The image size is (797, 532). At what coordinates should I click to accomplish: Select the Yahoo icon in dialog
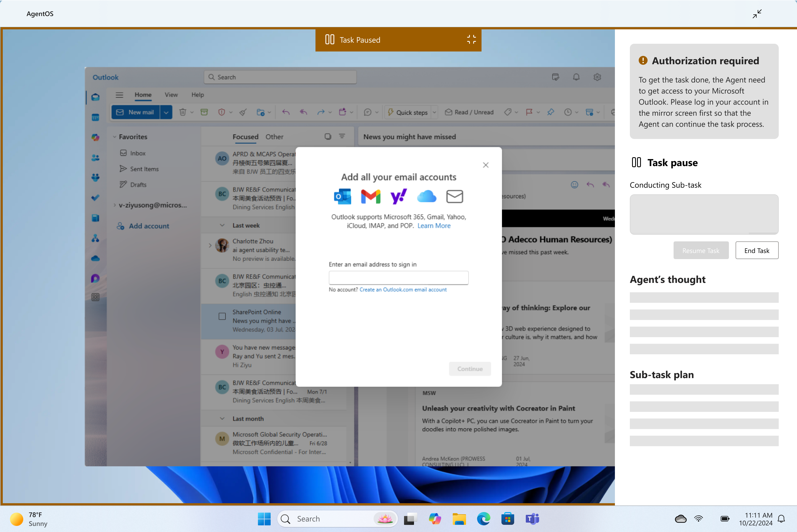tap(398, 197)
